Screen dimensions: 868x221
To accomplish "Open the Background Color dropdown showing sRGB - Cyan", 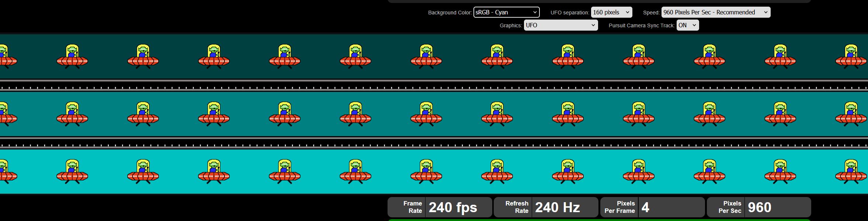I will tap(506, 12).
